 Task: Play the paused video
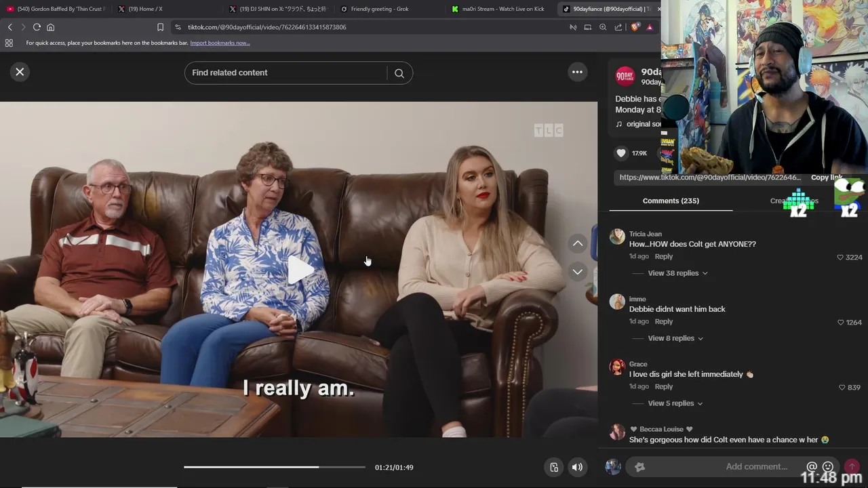pyautogui.click(x=299, y=270)
